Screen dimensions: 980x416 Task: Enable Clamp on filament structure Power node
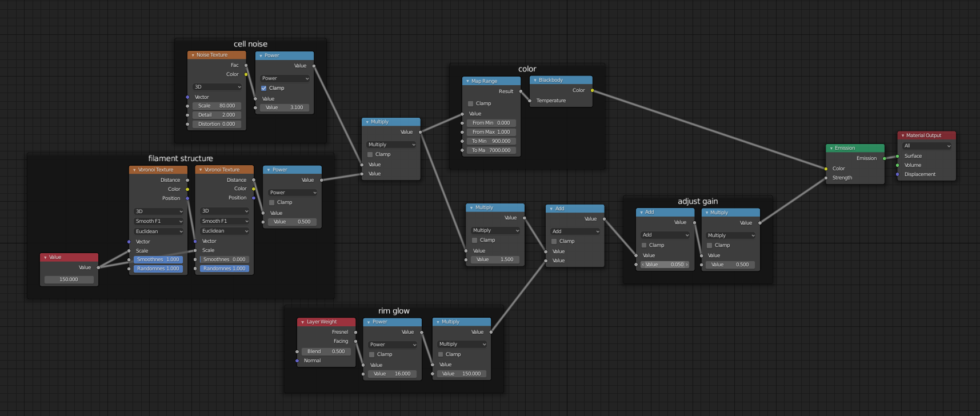[272, 202]
